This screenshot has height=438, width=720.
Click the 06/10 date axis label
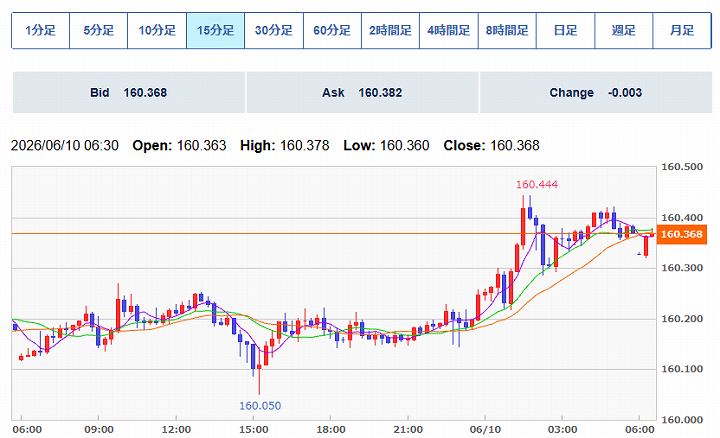point(485,430)
